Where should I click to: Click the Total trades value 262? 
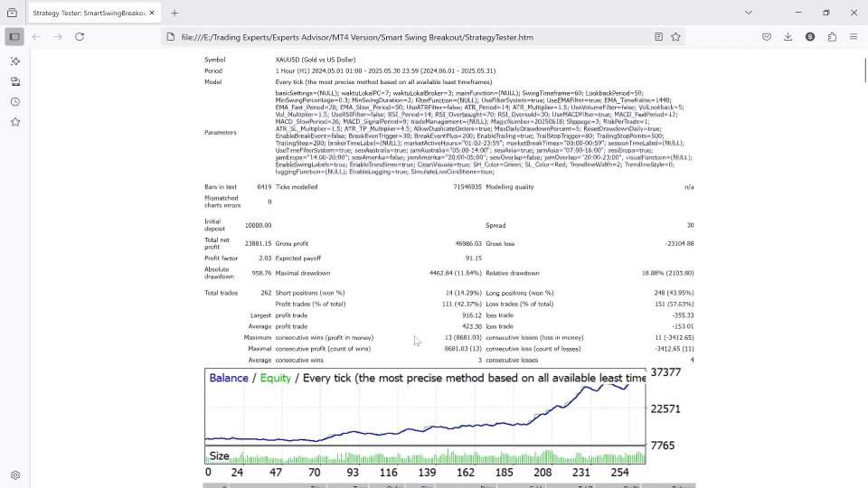[x=266, y=293]
